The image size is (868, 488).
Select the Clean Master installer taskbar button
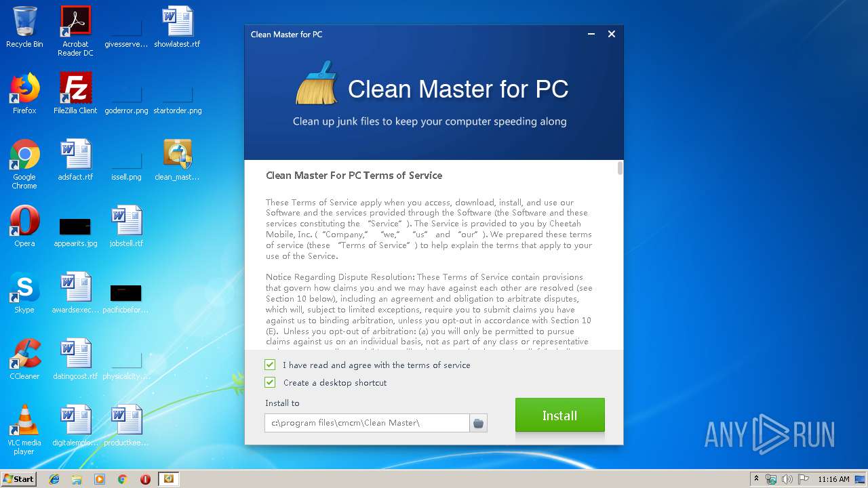(169, 479)
